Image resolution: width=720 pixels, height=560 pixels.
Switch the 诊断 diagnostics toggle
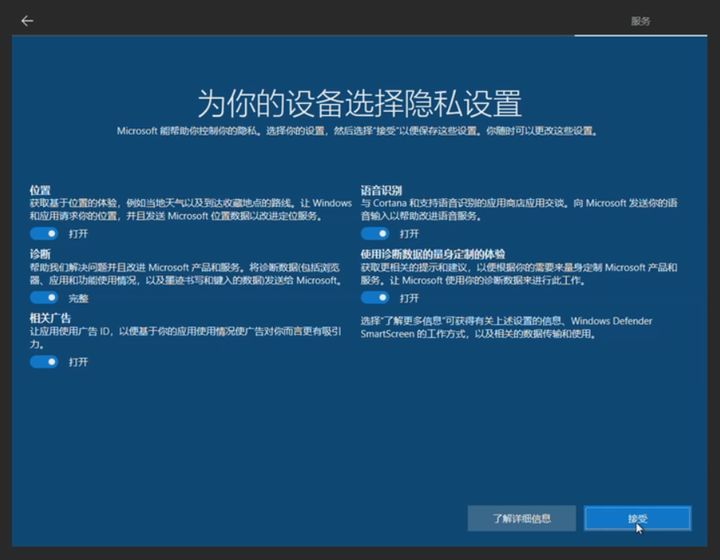click(x=44, y=298)
